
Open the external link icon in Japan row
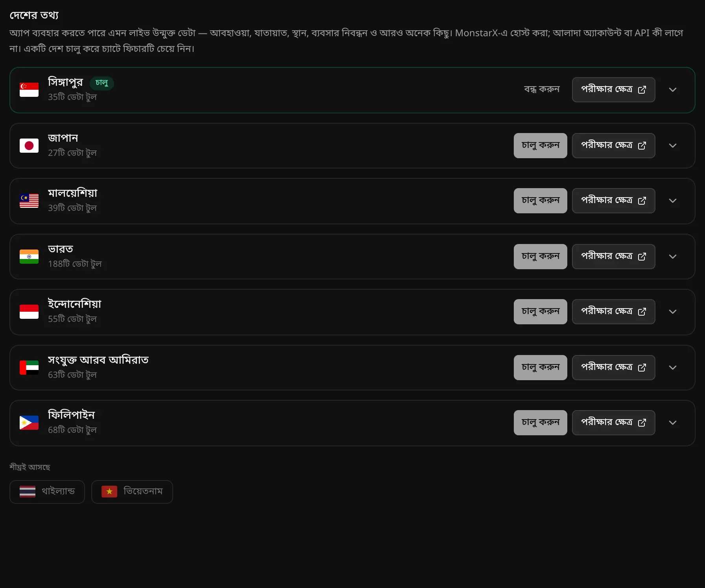click(x=642, y=146)
